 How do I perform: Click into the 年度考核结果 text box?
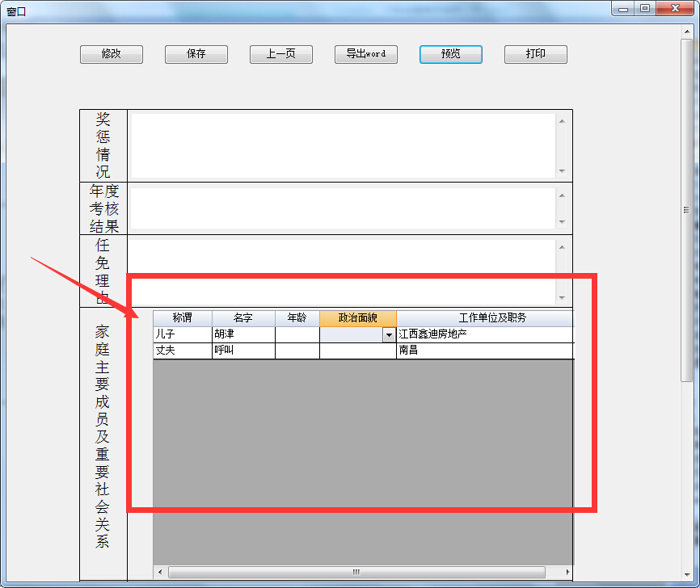tap(343, 208)
